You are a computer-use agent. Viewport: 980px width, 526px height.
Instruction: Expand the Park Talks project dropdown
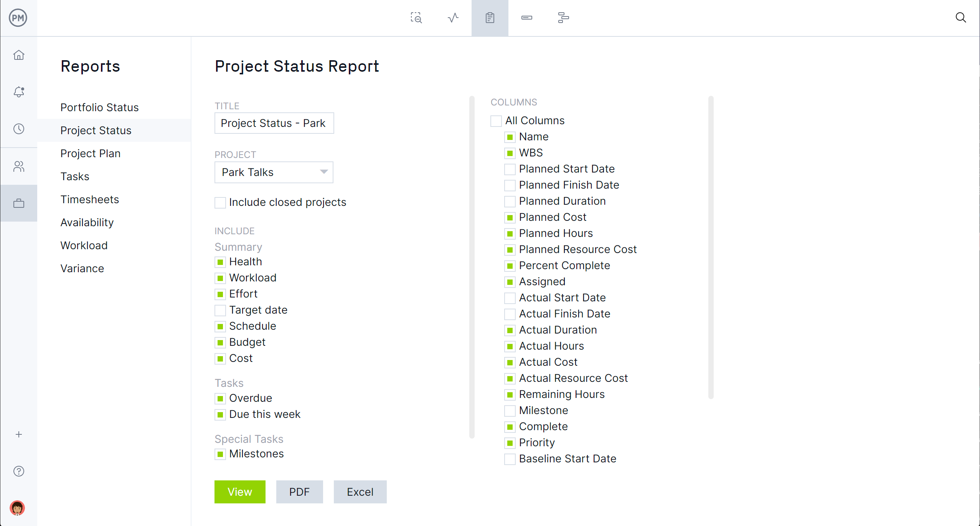pos(323,172)
